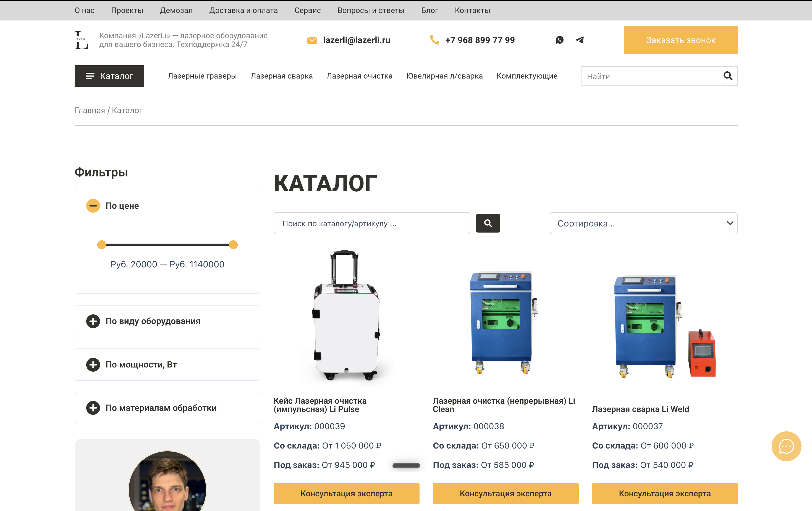Open the floating chat widget
The width and height of the screenshot is (812, 511).
786,446
